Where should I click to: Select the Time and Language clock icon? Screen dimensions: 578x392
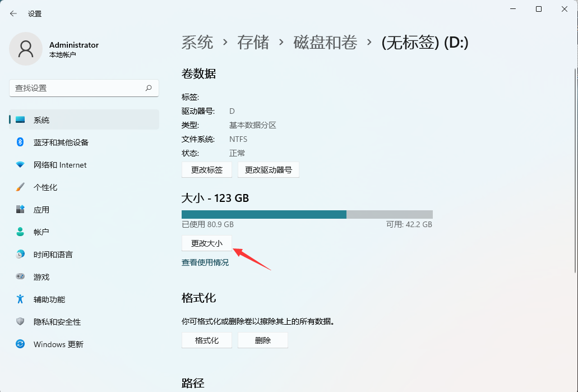[21, 255]
